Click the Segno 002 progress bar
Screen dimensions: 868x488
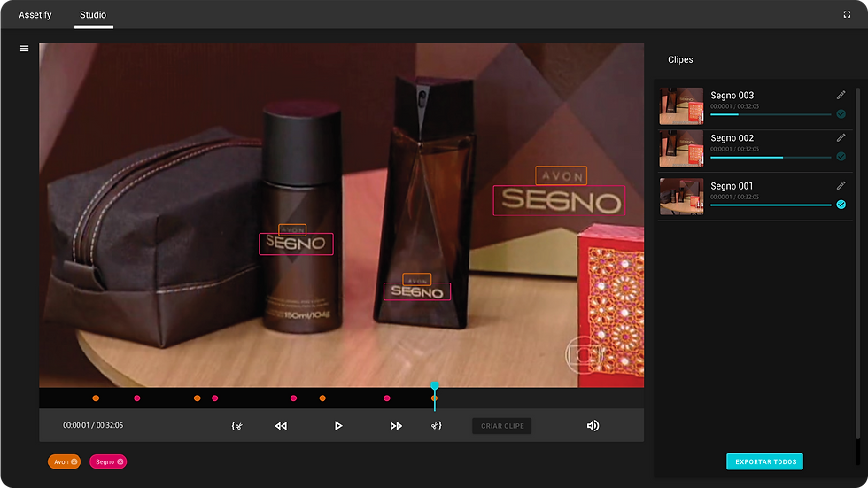point(771,157)
